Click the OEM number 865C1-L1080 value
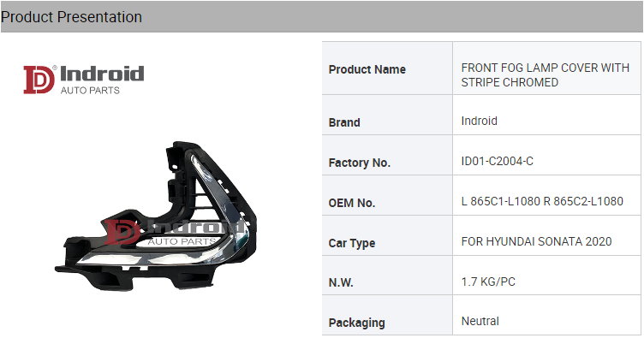 pos(542,201)
